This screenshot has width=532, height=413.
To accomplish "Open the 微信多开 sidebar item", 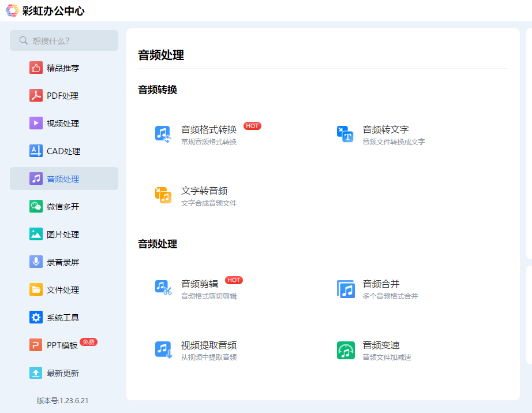I will coord(64,207).
